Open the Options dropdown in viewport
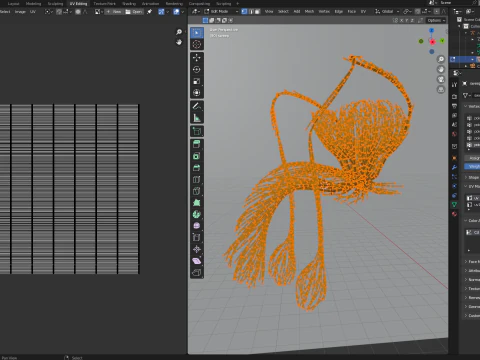 coord(436,21)
